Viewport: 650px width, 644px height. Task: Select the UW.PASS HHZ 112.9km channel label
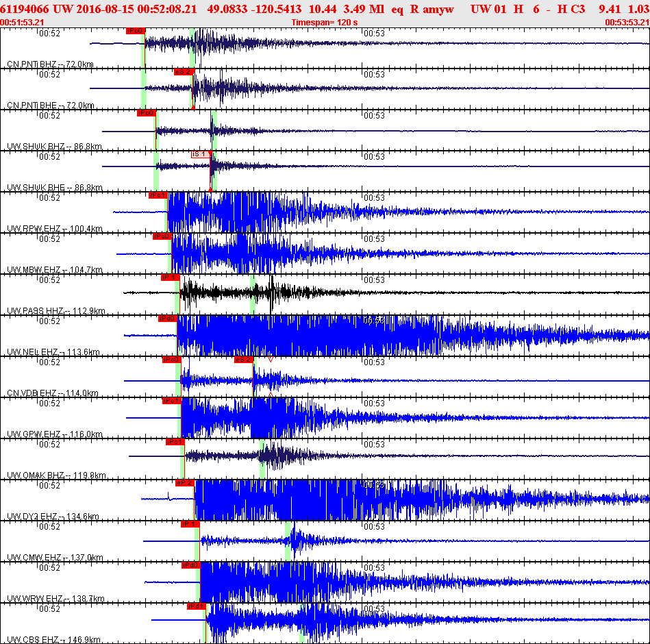tap(56, 310)
